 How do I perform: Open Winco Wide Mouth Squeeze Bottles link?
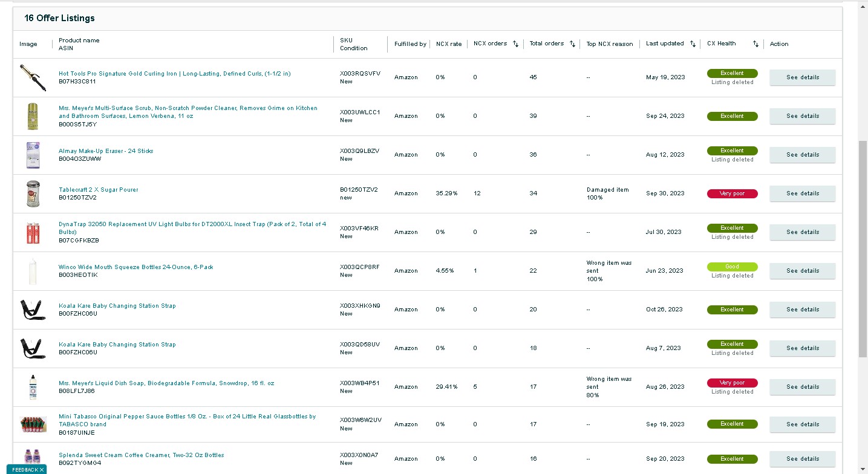136,267
